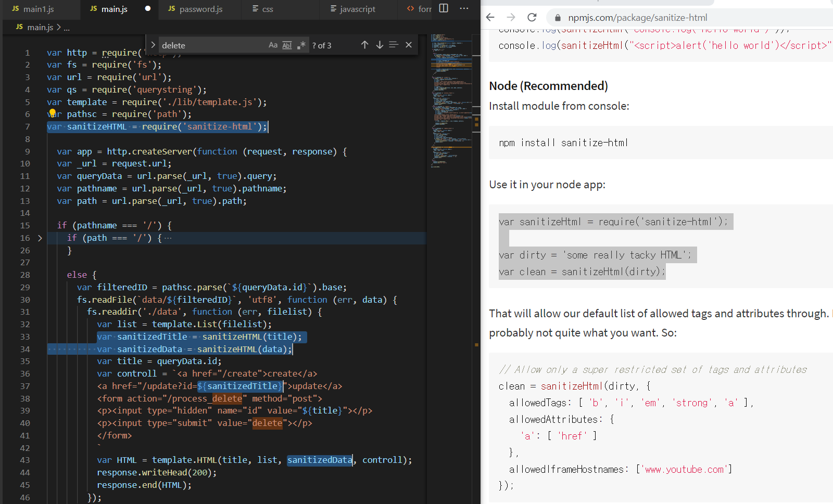Click 'Use it in your node app:' text
The image size is (833, 504).
click(547, 185)
